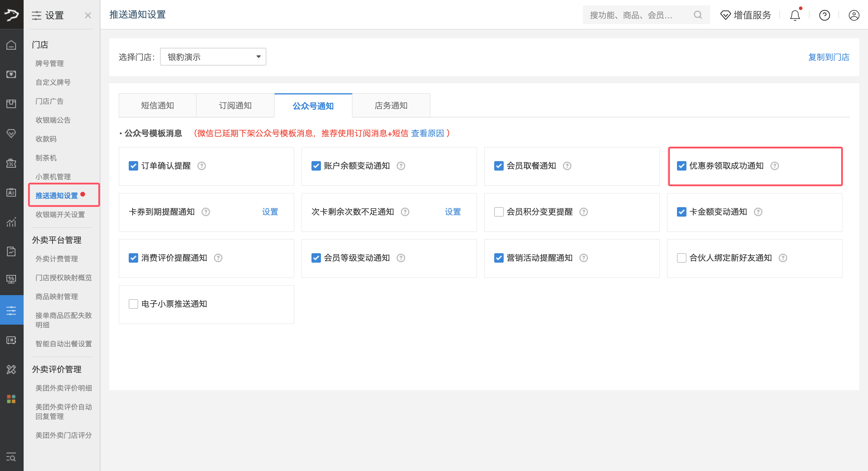868x471 pixels.
Task: Click the settings sliders icon in sidebar
Action: (x=11, y=310)
